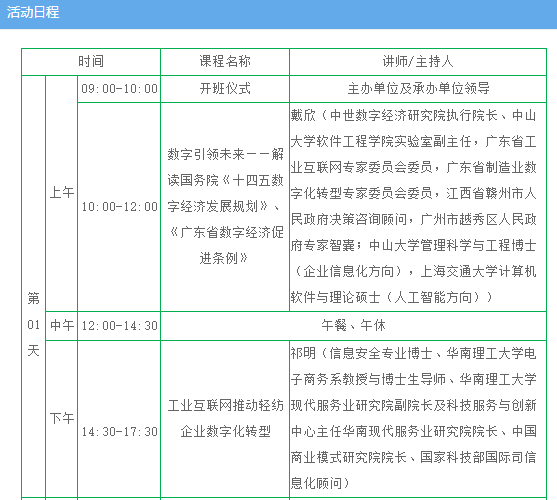Click the 14:30-17:30 time cell
The image size is (557, 500).
pyautogui.click(x=119, y=419)
